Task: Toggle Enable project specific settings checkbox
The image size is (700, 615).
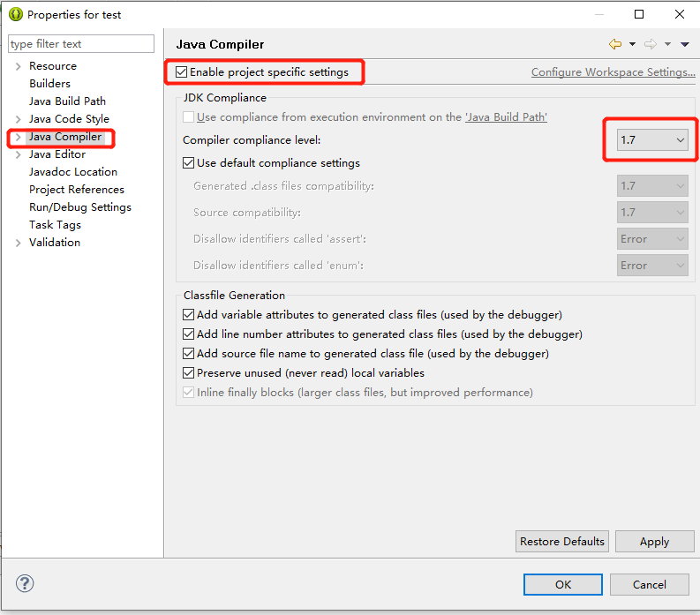Action: point(181,71)
